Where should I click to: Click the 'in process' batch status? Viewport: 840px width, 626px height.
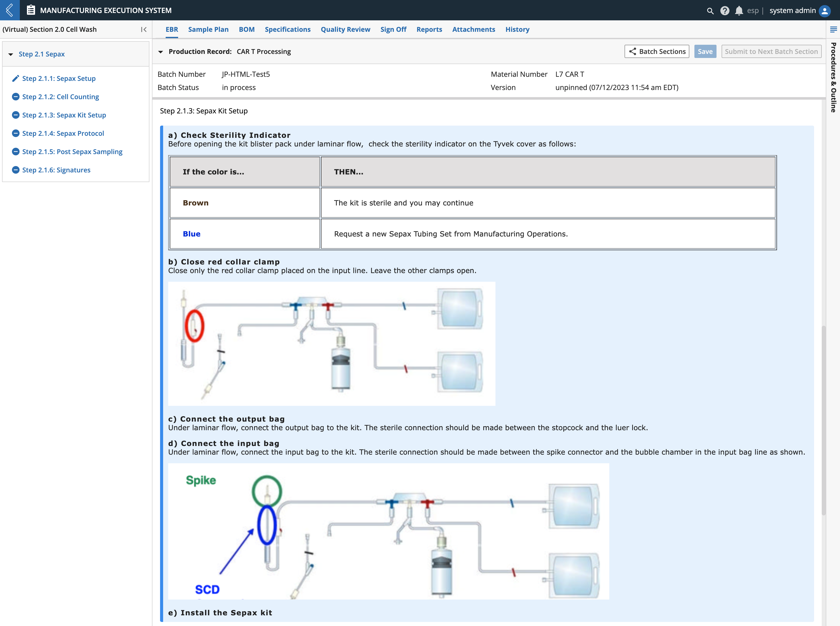pyautogui.click(x=239, y=87)
